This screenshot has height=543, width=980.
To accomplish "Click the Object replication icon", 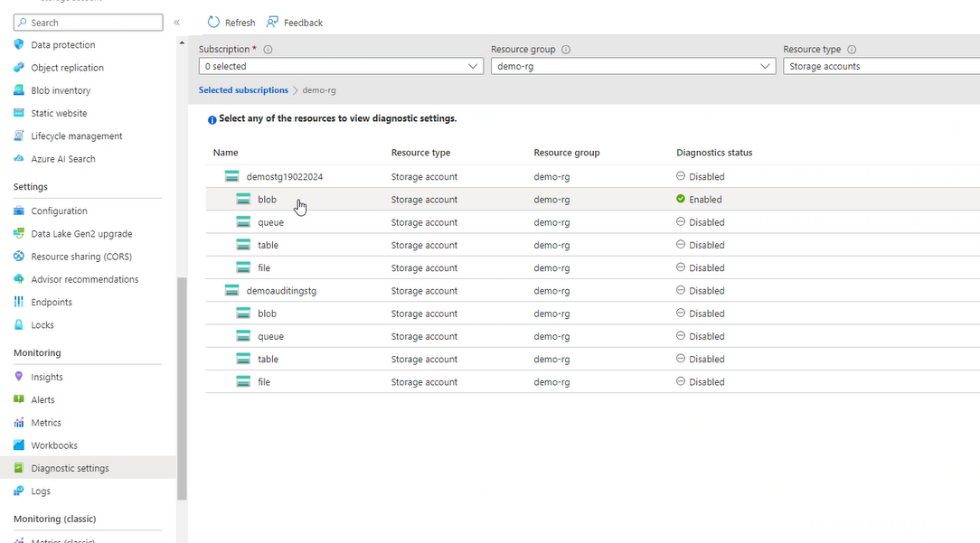I will [19, 68].
